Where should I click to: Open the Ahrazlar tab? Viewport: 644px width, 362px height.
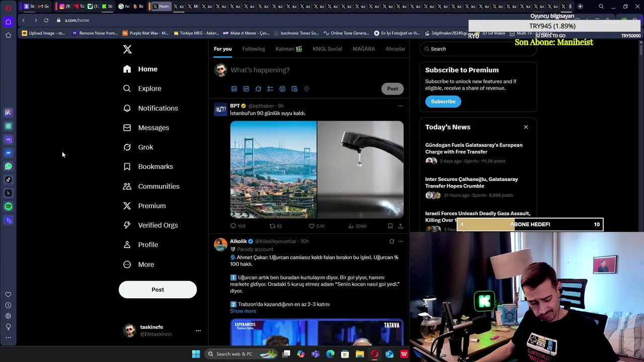(x=395, y=49)
